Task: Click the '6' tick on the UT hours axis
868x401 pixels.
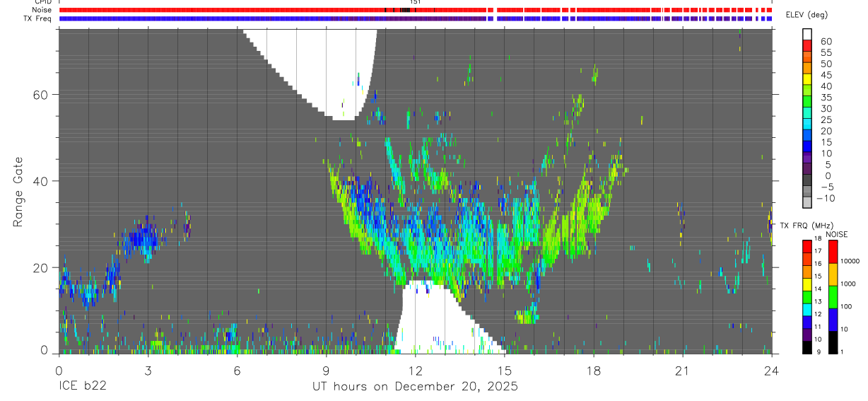Action: click(x=237, y=371)
